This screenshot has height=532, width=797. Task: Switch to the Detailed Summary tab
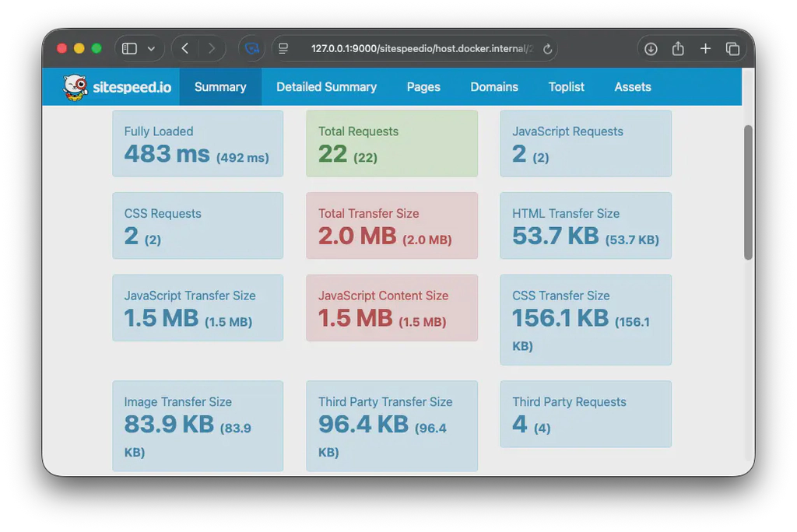tap(326, 86)
